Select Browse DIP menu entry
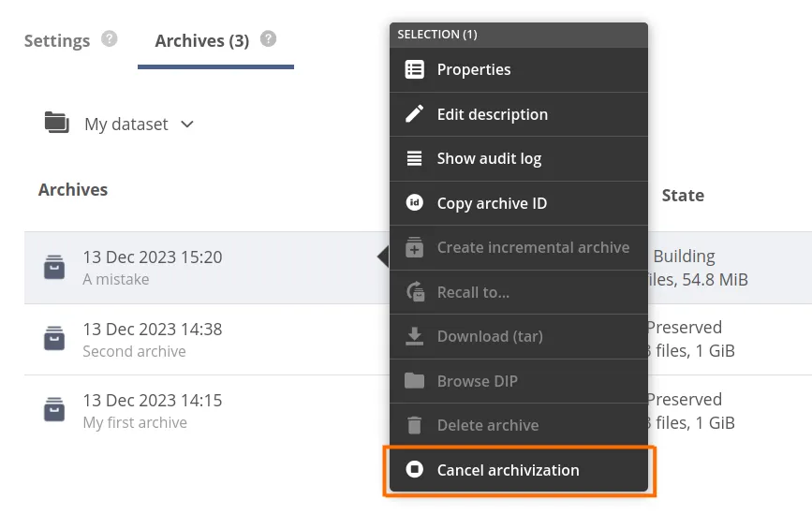Screen dimensions: 812x514 [518, 381]
